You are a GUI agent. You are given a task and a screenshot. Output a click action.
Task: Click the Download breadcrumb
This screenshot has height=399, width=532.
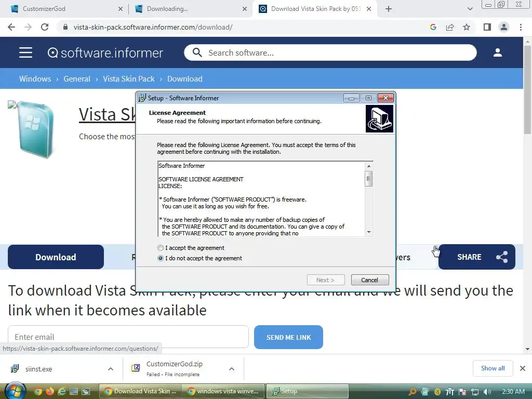coord(185,79)
